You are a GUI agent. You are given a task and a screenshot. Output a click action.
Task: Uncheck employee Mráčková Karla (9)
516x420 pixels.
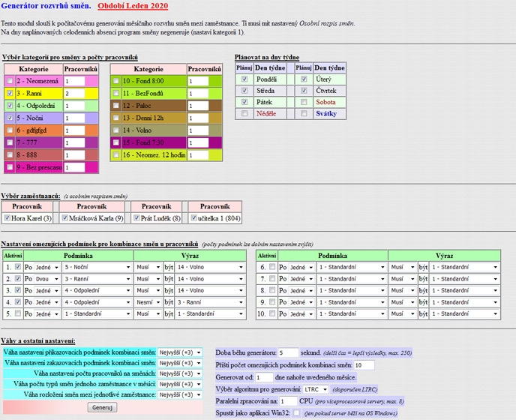click(64, 217)
